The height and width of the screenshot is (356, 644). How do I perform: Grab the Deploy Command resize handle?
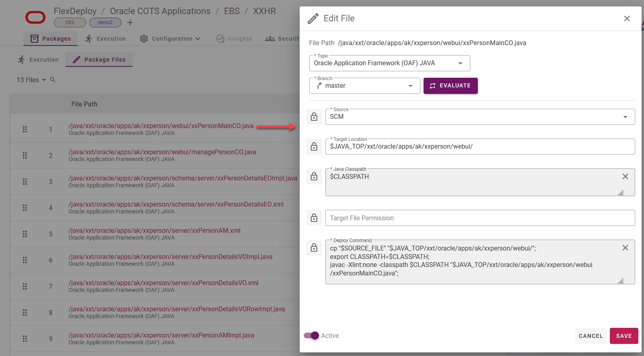pos(621,281)
